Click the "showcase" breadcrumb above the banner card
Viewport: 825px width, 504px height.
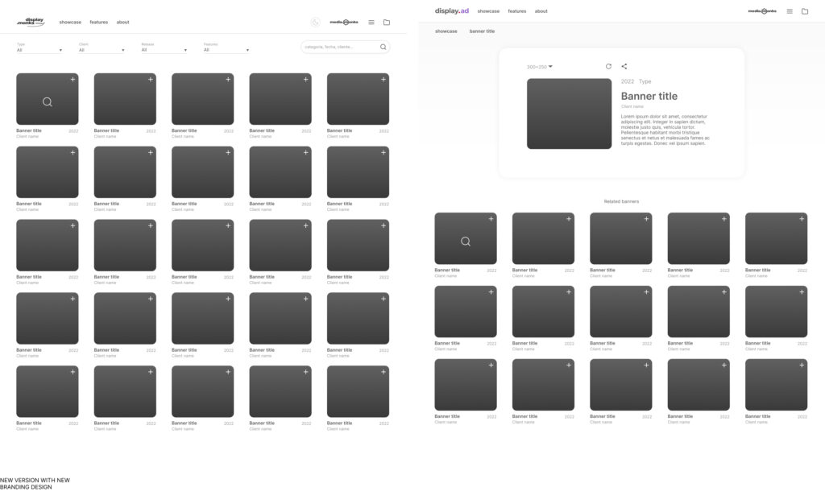[446, 31]
